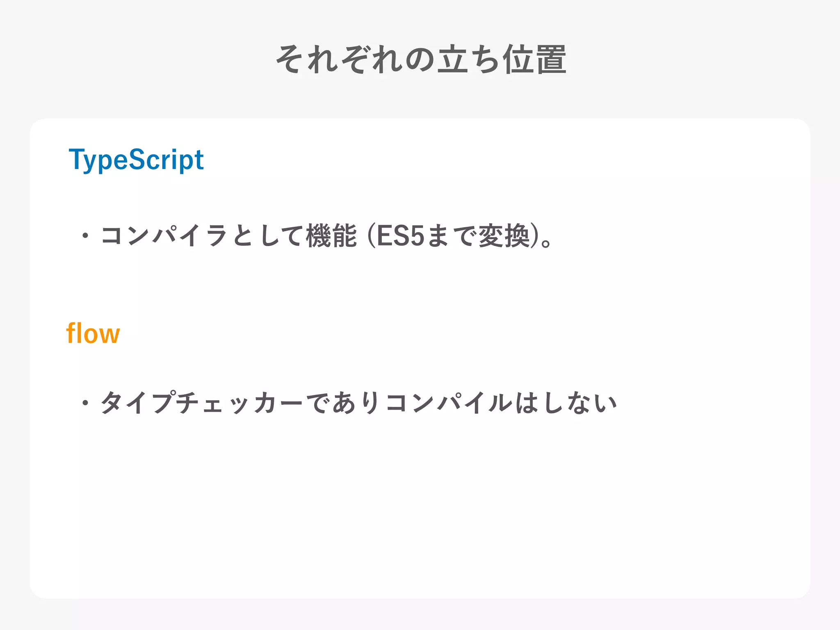Screen dimensions: 840x630
Task: Click the bullet dot before コンパイラ
Action: coord(85,236)
